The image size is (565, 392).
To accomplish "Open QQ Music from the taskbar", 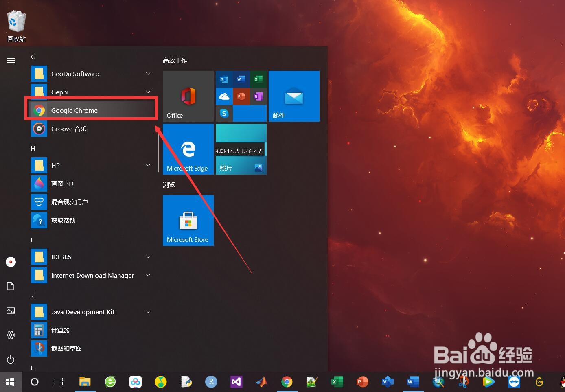I will pyautogui.click(x=161, y=382).
